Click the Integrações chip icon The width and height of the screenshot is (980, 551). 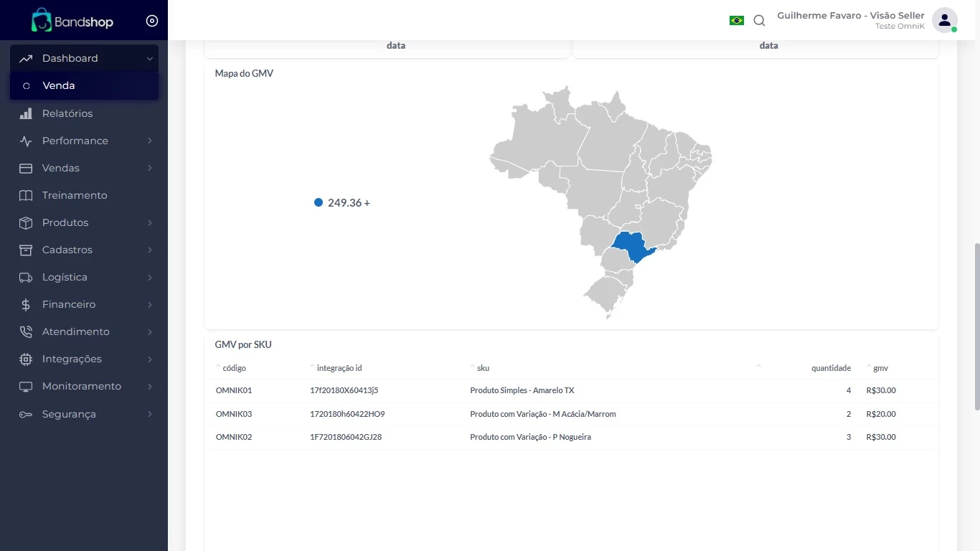pyautogui.click(x=26, y=359)
